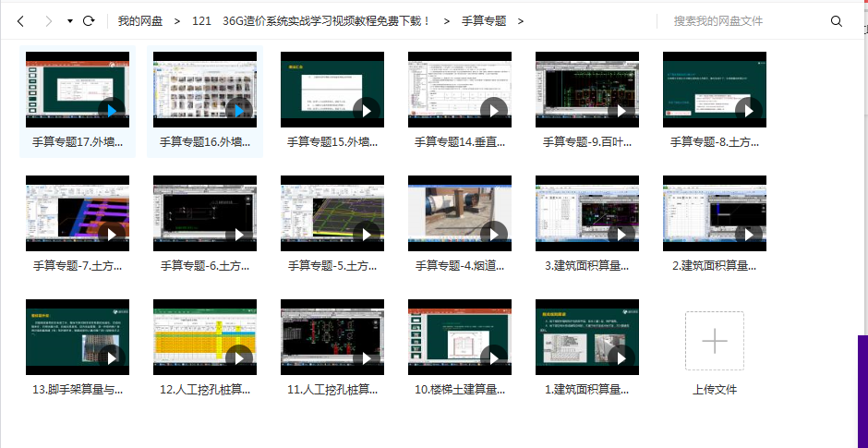Image resolution: width=868 pixels, height=448 pixels.
Task: Select file name 手算专题-4.烟道...
Action: click(460, 266)
